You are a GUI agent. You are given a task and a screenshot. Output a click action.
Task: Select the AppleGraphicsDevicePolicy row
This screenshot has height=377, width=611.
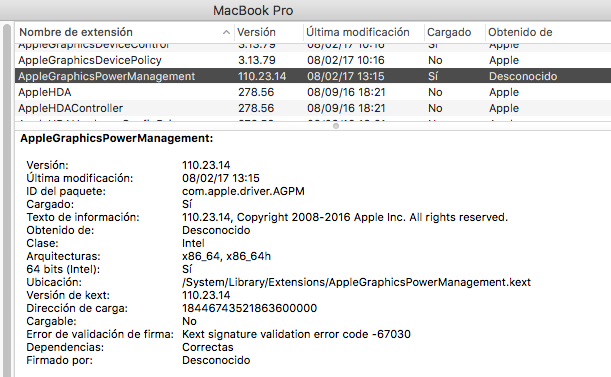313,60
